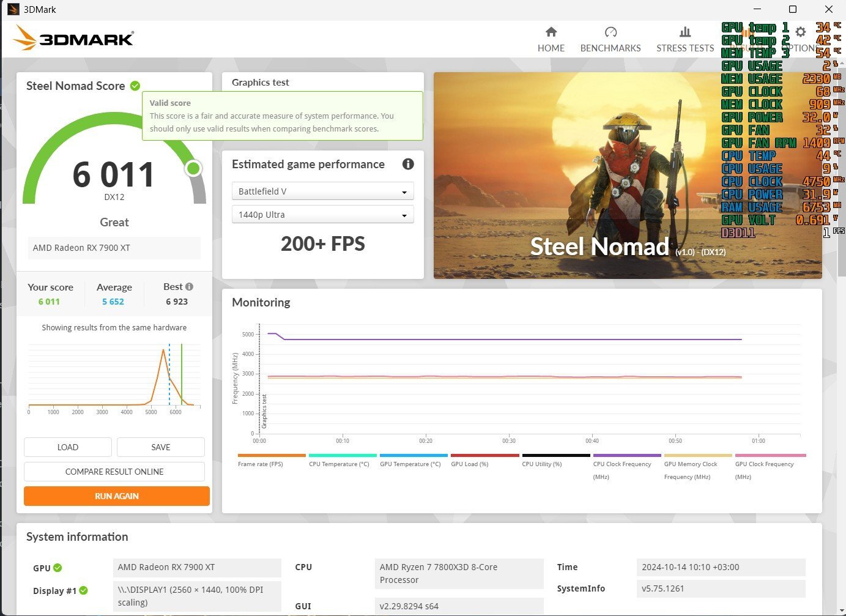Viewport: 846px width, 616px height.
Task: Click the Steel Nomad banner image
Action: [x=628, y=176]
